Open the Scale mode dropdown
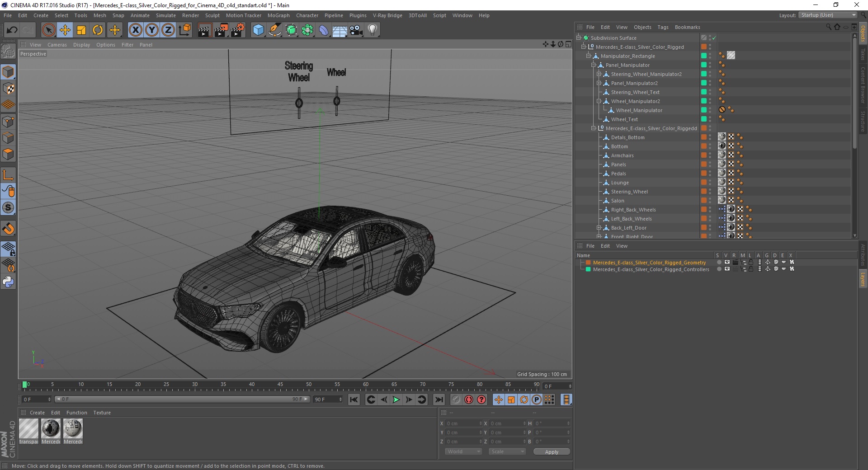868x470 pixels. (507, 451)
